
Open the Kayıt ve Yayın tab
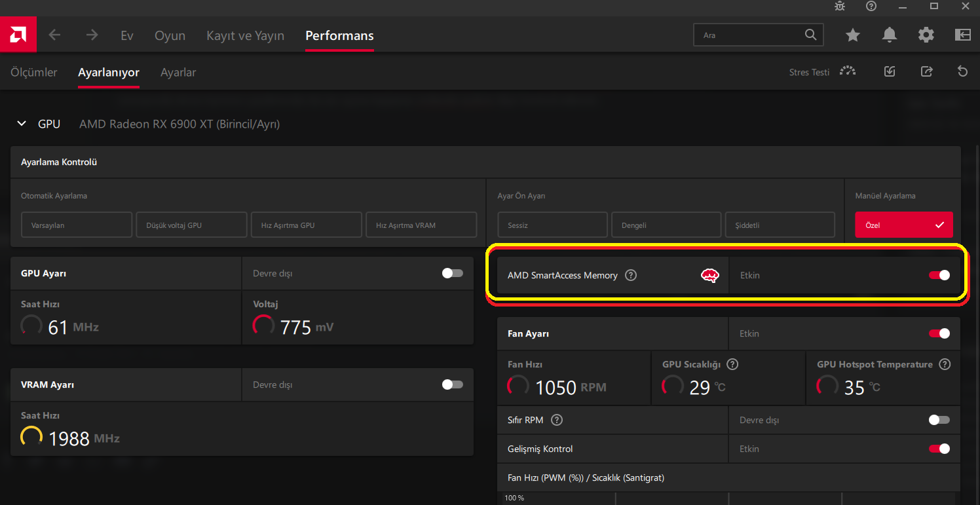[245, 35]
